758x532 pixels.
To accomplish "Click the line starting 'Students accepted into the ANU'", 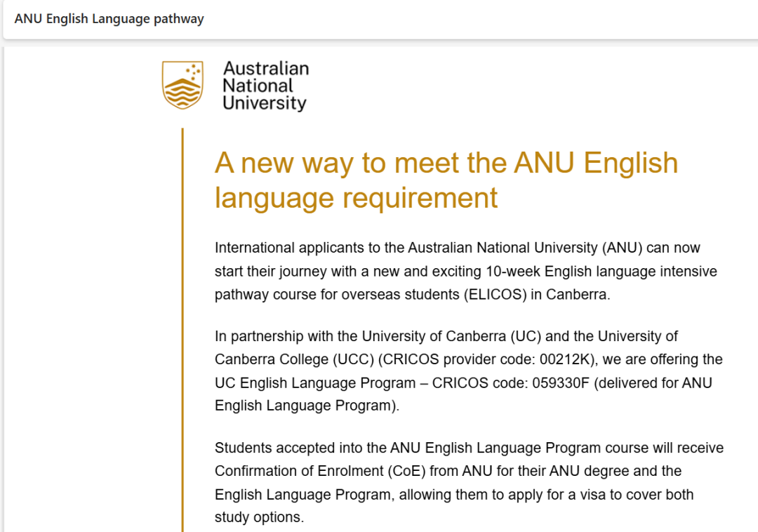I will (x=469, y=448).
